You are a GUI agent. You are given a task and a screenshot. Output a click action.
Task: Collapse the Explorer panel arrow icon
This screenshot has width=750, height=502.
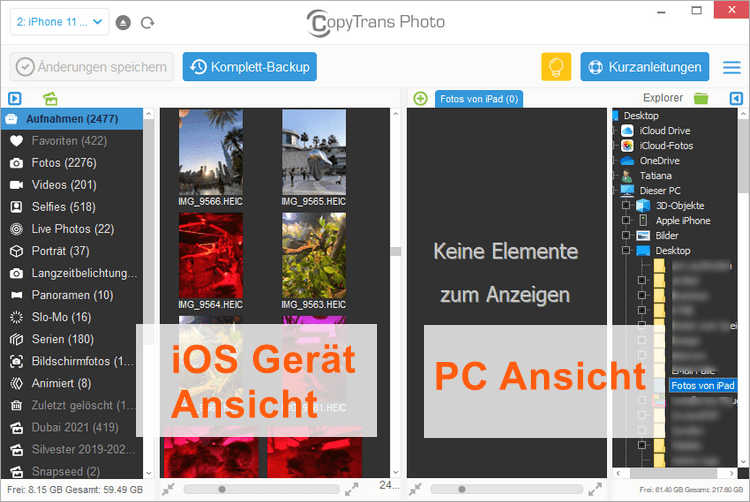[x=736, y=98]
